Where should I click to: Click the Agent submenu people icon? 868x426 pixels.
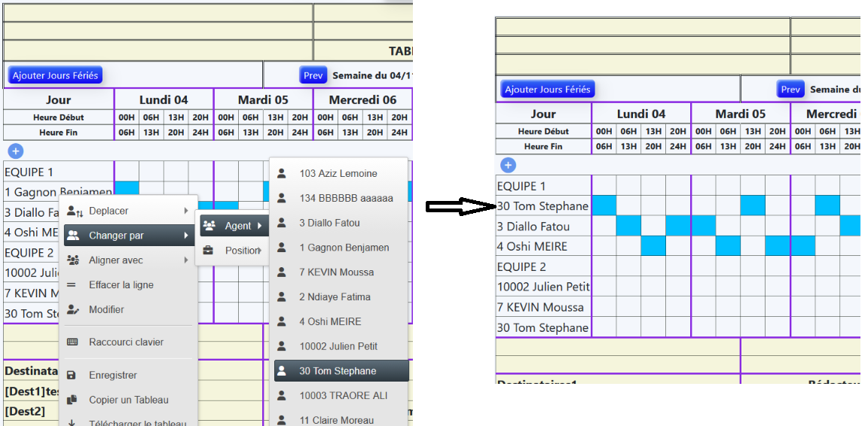(x=209, y=226)
